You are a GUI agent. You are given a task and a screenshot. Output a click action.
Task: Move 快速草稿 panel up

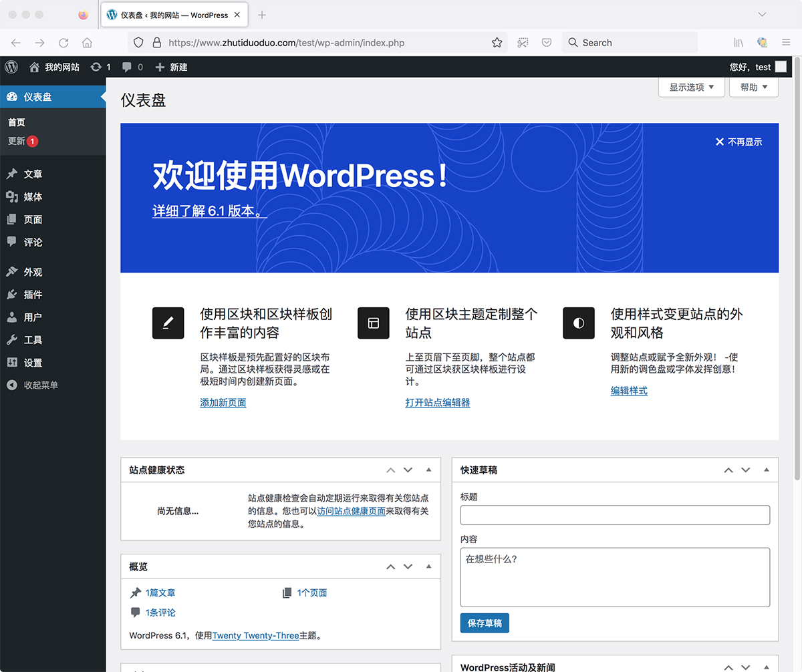coord(728,470)
